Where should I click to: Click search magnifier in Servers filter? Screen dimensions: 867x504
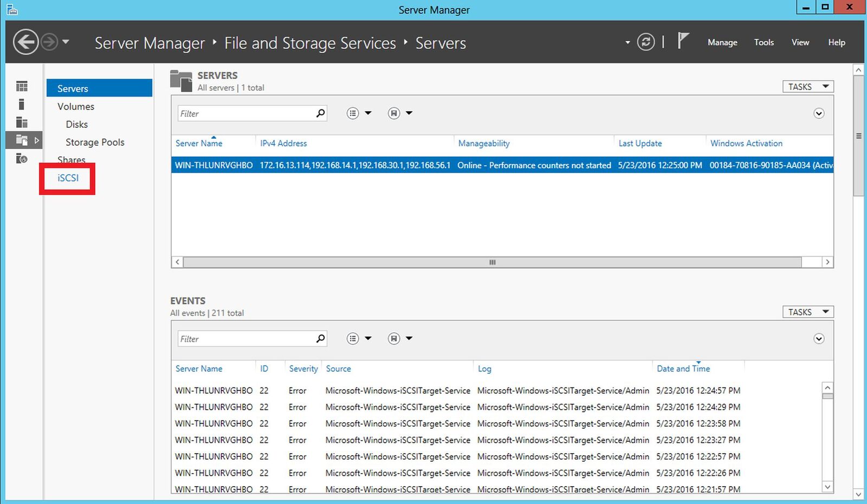click(320, 113)
